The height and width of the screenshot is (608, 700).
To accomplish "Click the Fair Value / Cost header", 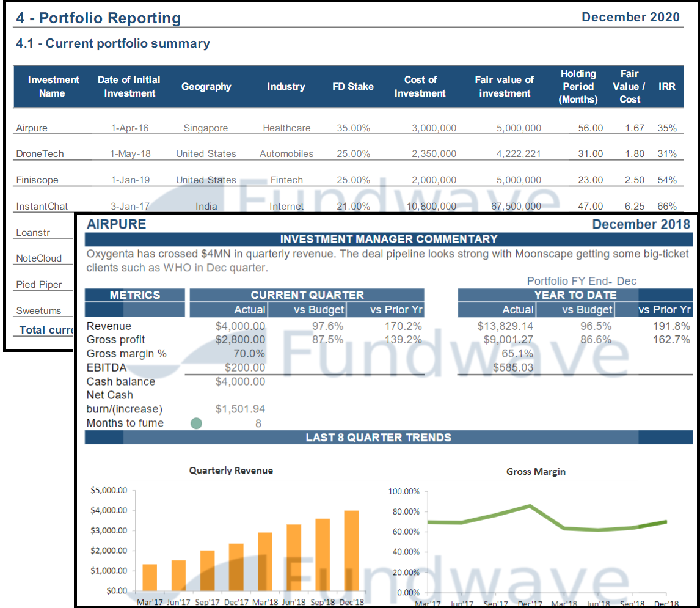I will tap(629, 86).
